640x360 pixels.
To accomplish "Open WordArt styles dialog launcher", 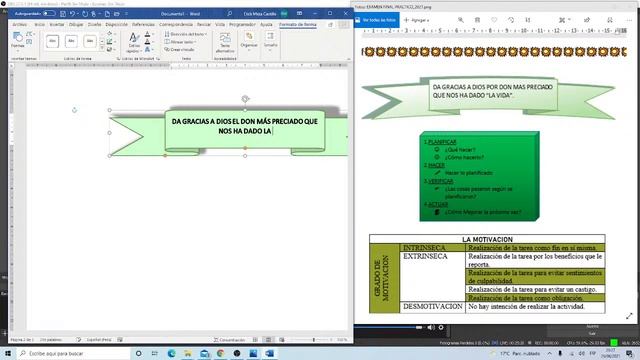I will tap(158, 59).
